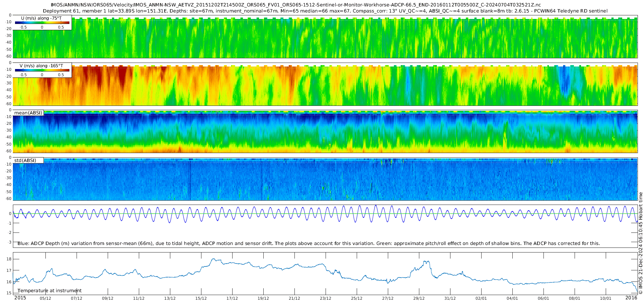The height and width of the screenshot is (304, 644).
Task: Click the 19/12 date tick label
Action: tap(263, 298)
